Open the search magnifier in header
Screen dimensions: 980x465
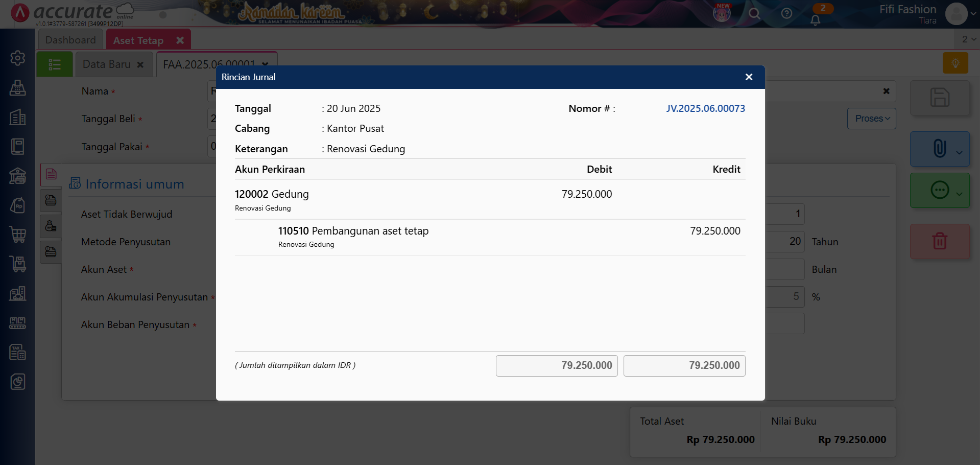click(754, 14)
